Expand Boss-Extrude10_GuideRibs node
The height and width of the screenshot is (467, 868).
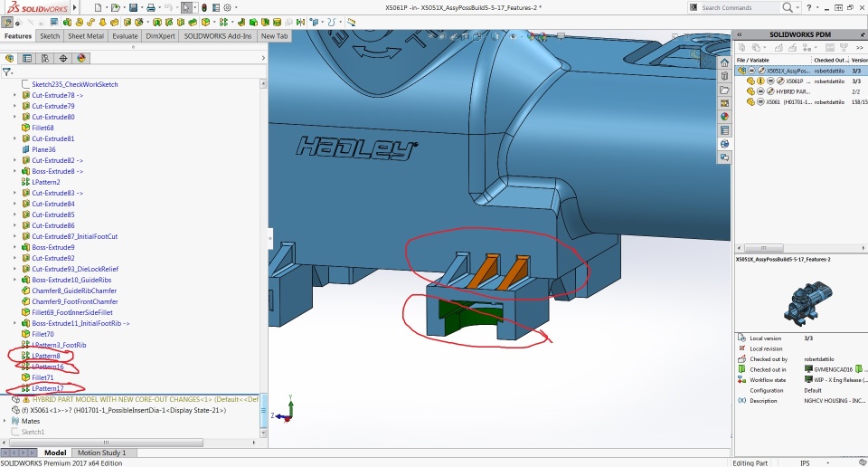14,280
